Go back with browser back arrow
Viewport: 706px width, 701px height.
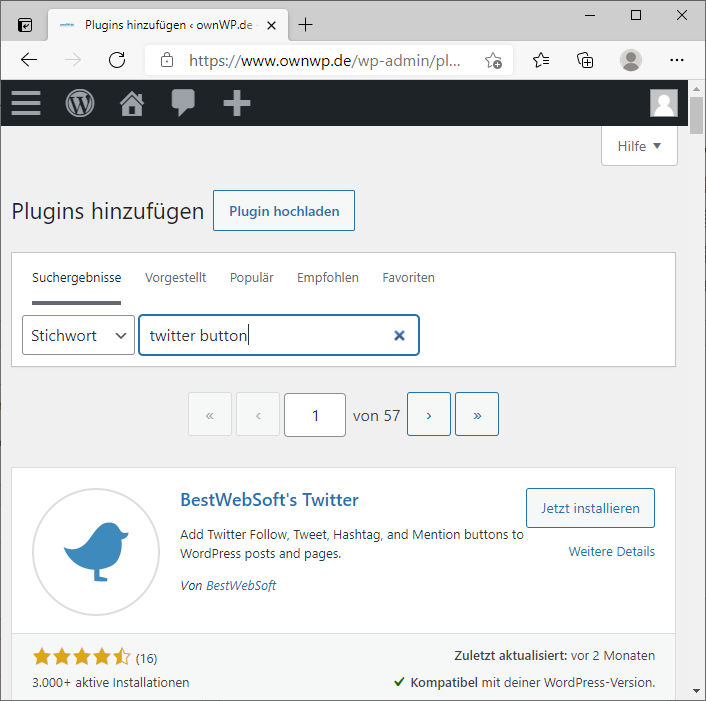point(29,60)
